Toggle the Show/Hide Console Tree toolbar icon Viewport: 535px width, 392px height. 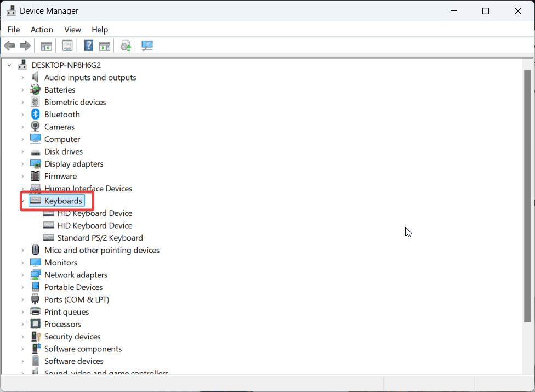tap(47, 46)
